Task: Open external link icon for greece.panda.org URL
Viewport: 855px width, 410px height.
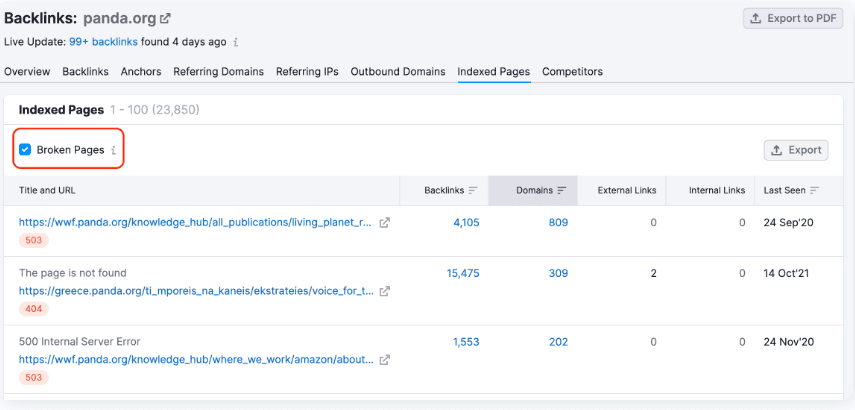Action: (x=385, y=291)
